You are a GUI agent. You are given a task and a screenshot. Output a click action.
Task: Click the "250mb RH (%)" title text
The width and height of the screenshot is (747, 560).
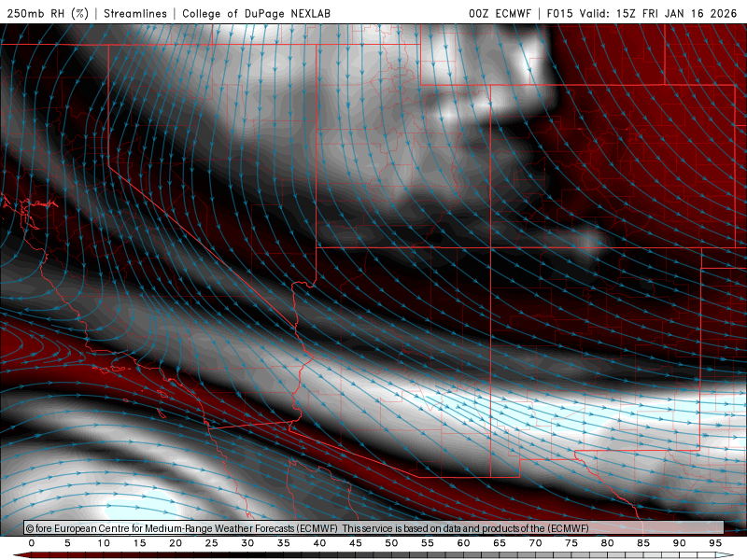coord(48,13)
